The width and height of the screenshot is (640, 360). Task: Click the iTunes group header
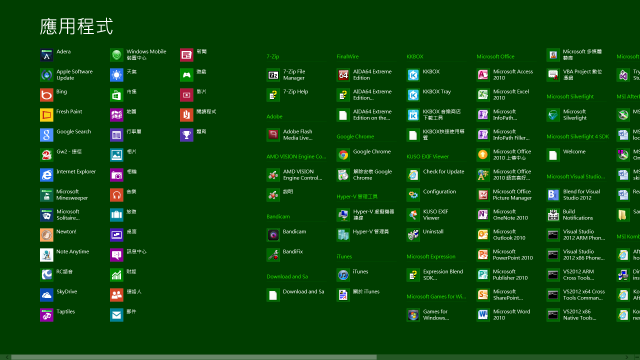pyautogui.click(x=344, y=257)
